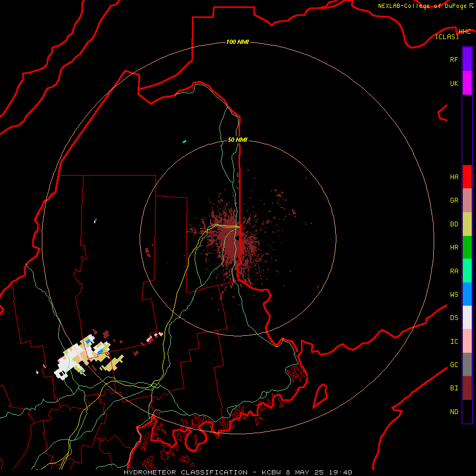
Task: Click the RF purple legend swatch
Action: [467, 59]
